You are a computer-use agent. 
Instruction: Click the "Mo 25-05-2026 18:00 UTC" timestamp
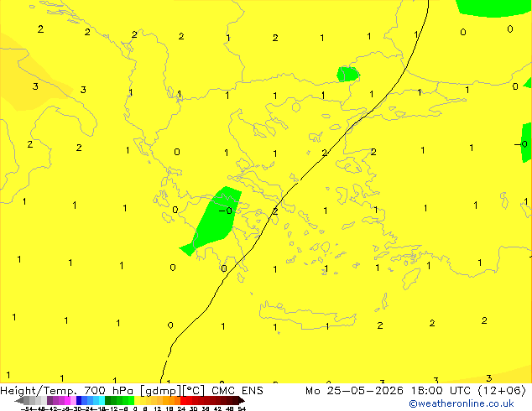(389, 391)
